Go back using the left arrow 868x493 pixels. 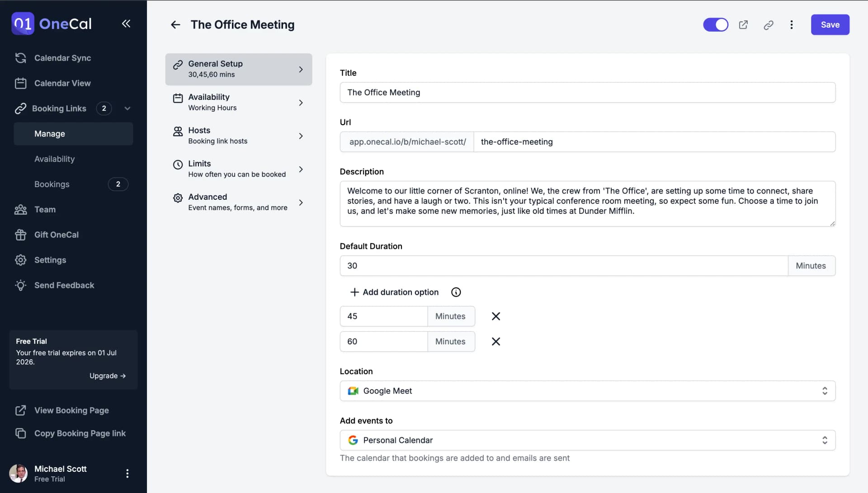(175, 25)
